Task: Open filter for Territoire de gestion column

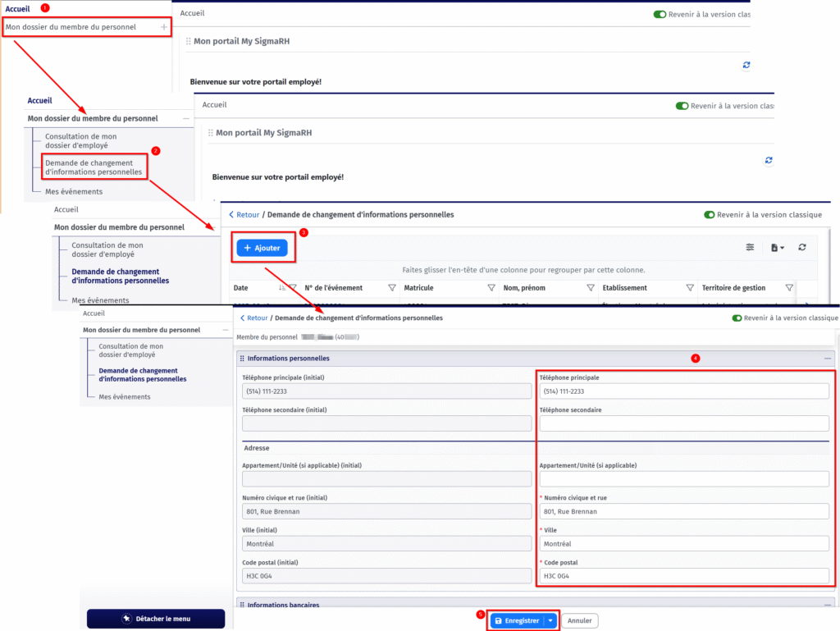Action: click(x=789, y=288)
